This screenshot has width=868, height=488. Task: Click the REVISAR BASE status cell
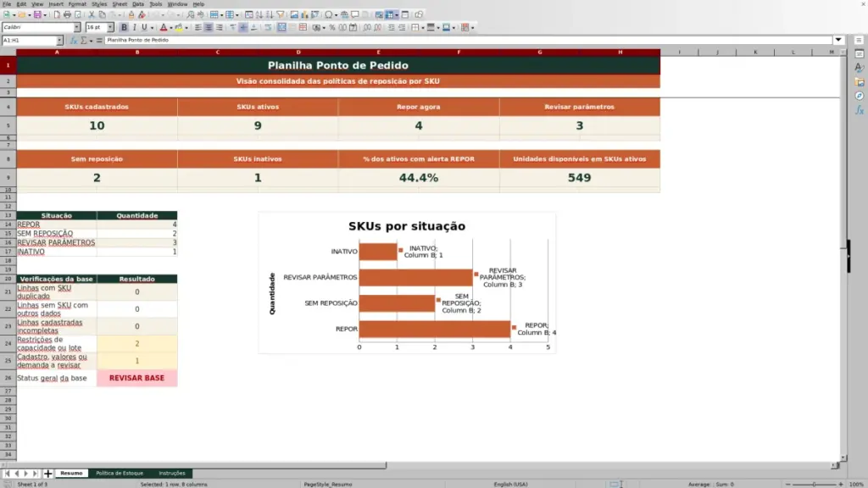[136, 379]
